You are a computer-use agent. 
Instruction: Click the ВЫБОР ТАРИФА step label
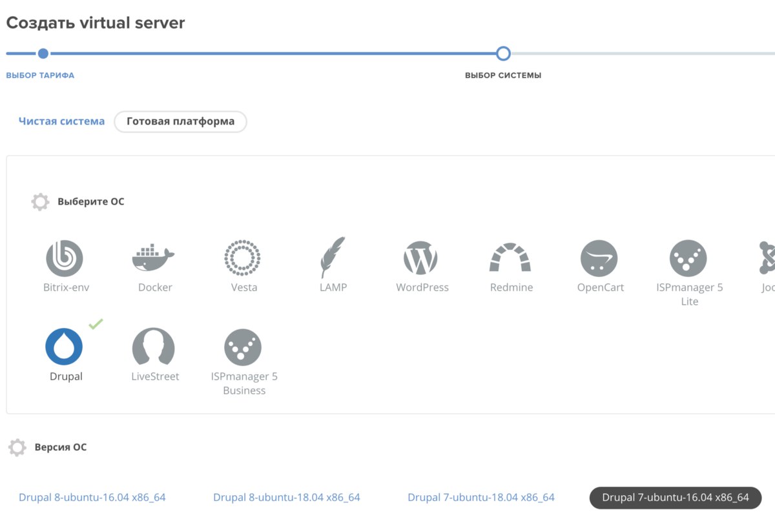[40, 76]
